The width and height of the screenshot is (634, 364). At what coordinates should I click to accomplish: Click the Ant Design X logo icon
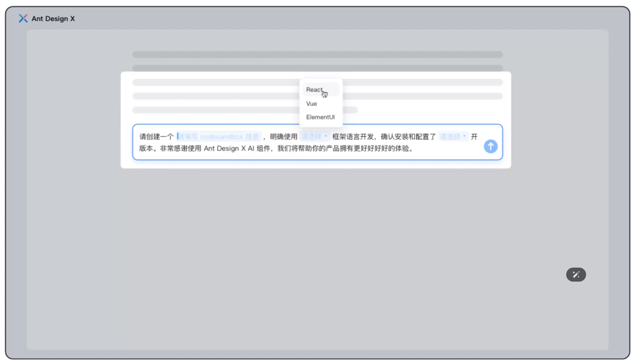(x=23, y=18)
